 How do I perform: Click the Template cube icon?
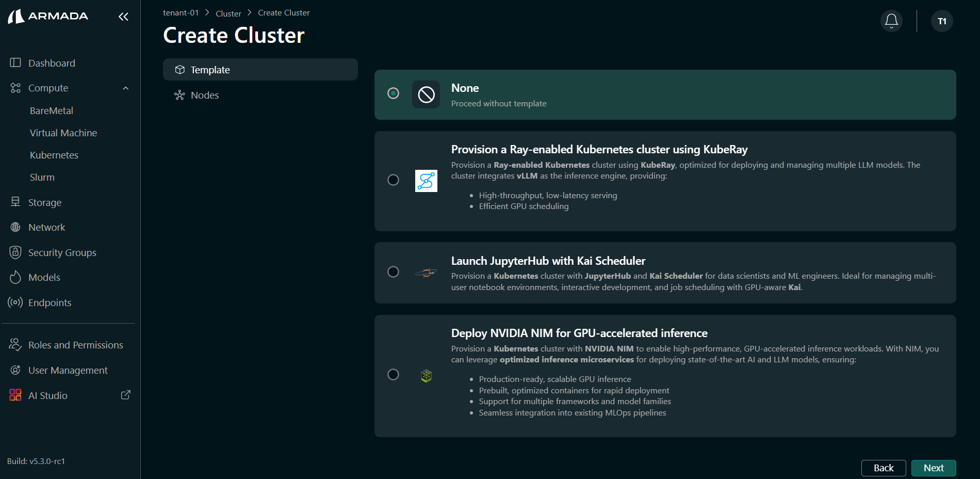pyautogui.click(x=179, y=70)
